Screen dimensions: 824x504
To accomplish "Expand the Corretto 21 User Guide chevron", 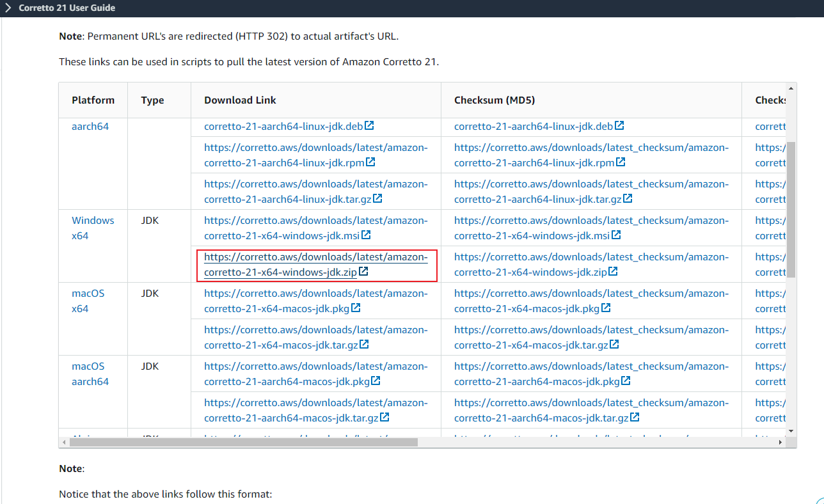I will [x=8, y=8].
